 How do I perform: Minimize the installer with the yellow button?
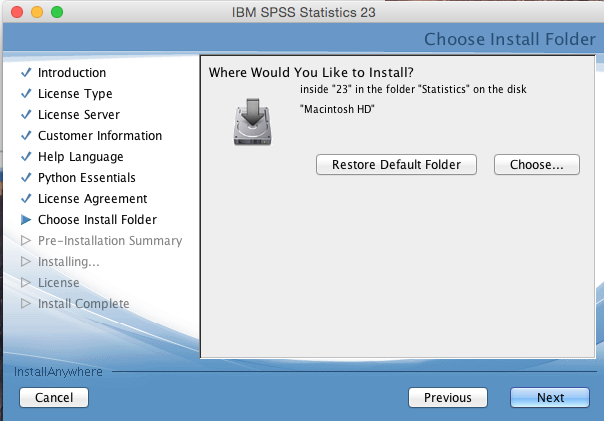[37, 12]
